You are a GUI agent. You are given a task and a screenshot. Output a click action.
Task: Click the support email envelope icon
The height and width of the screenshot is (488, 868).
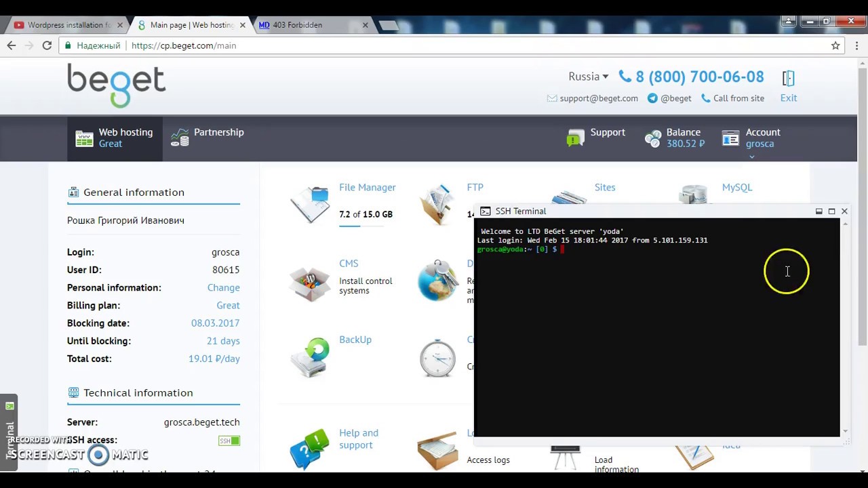tap(552, 98)
